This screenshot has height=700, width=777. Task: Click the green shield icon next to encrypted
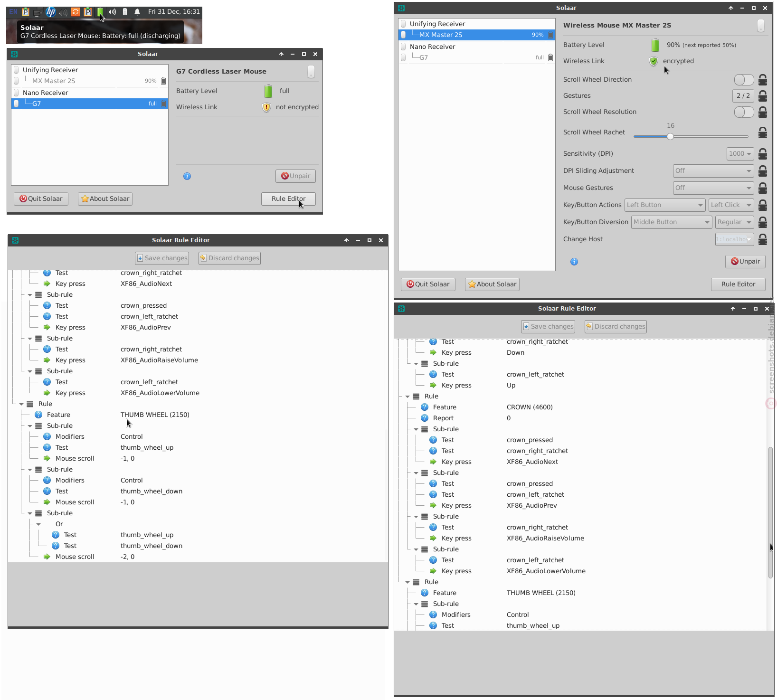(x=654, y=61)
